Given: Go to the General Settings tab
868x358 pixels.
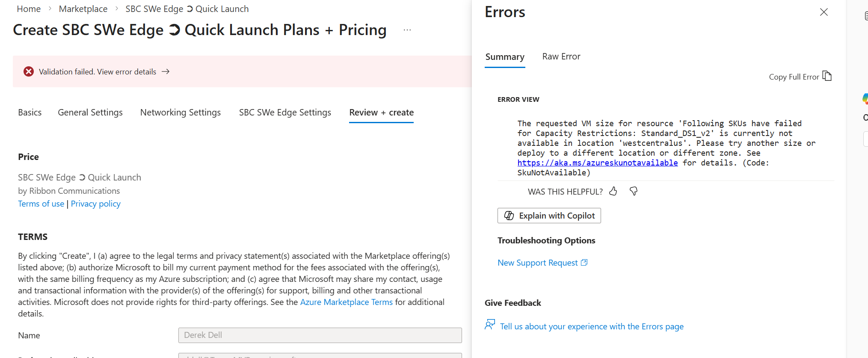Looking at the screenshot, I should (x=90, y=112).
